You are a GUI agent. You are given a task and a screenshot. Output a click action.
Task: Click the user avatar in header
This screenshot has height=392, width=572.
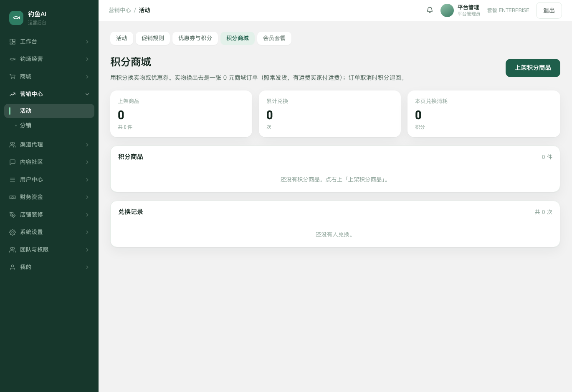coord(447,10)
